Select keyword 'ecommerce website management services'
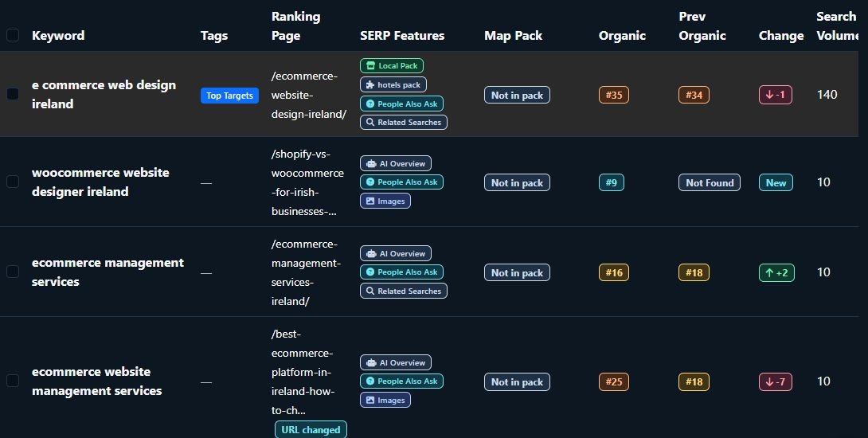 tap(97, 381)
